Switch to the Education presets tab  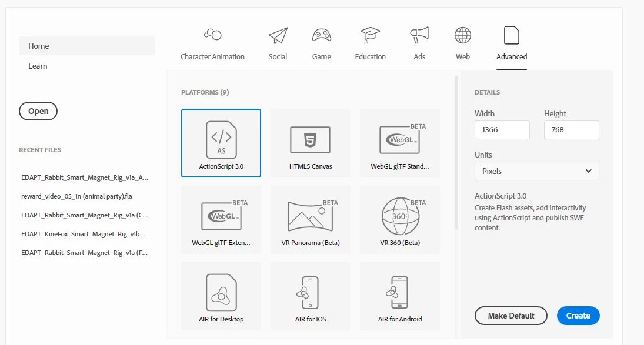coord(370,44)
